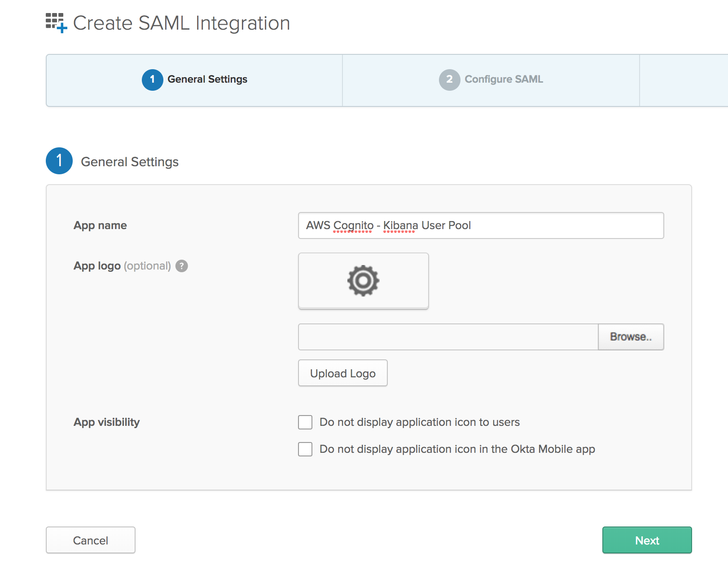Open the Configure SAML step tab
Screen dimensions: 728x575
click(x=491, y=80)
